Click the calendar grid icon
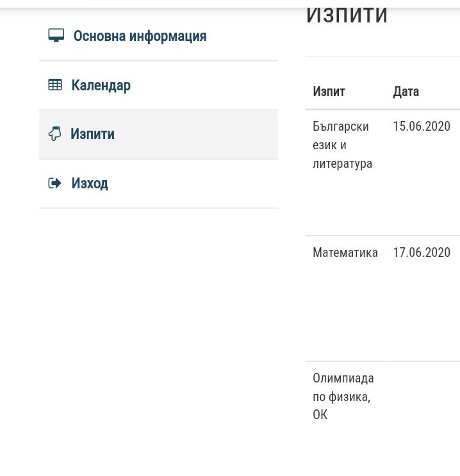 55,85
